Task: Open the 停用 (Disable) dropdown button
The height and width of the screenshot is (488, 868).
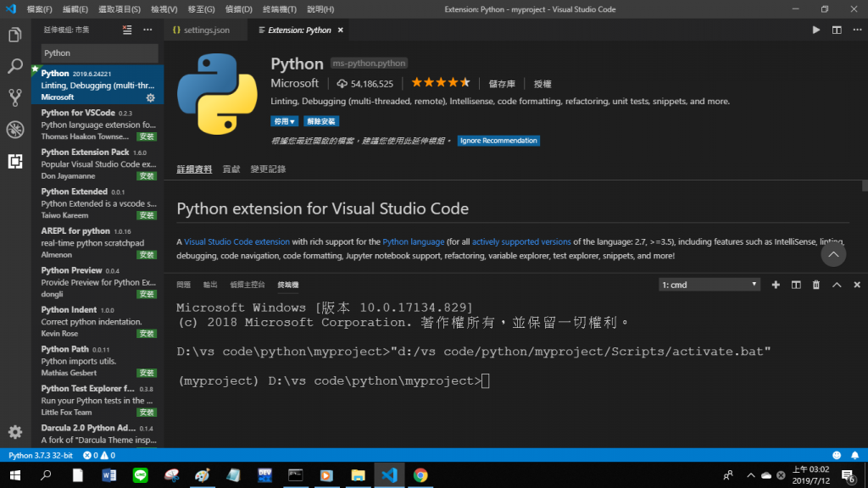Action: click(284, 121)
